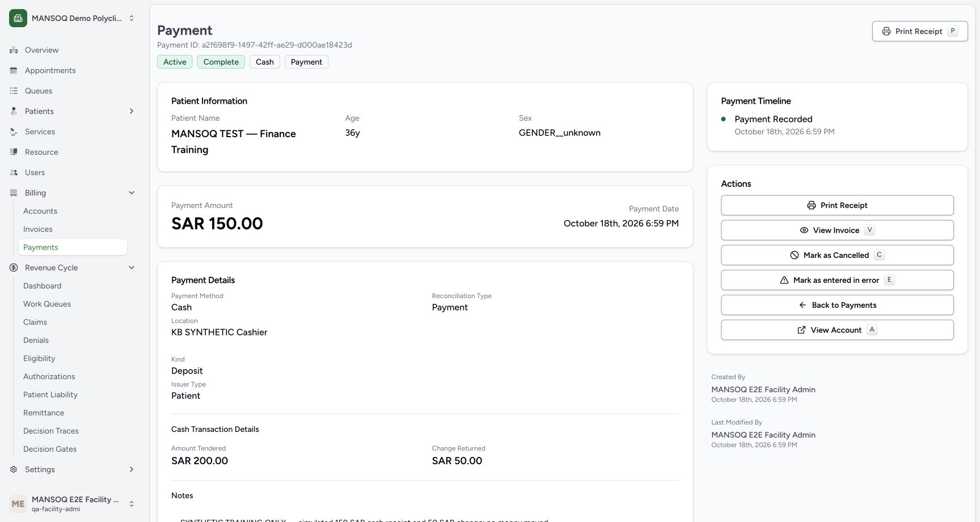Viewport: 980px width, 522px height.
Task: Expand the Settings submenu chevron
Action: 132,469
